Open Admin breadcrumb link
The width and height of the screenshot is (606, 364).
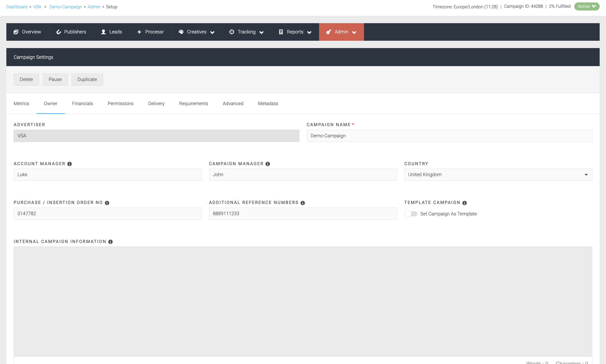[x=94, y=7]
